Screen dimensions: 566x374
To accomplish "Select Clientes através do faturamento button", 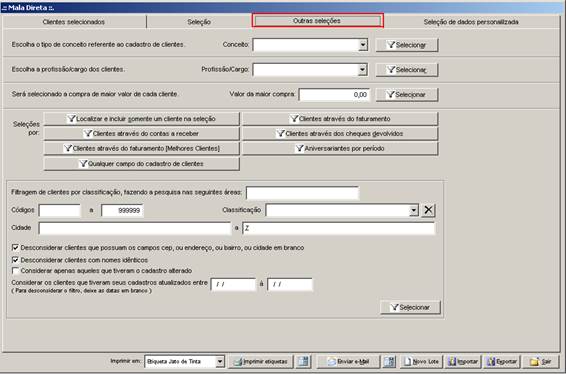I will 340,119.
